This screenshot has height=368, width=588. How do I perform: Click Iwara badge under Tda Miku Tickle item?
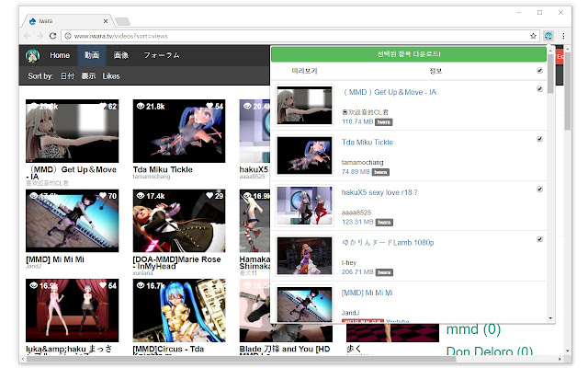tap(380, 172)
